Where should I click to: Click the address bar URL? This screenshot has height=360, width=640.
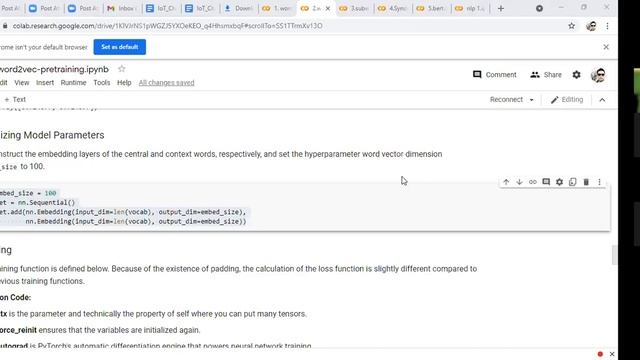167,26
